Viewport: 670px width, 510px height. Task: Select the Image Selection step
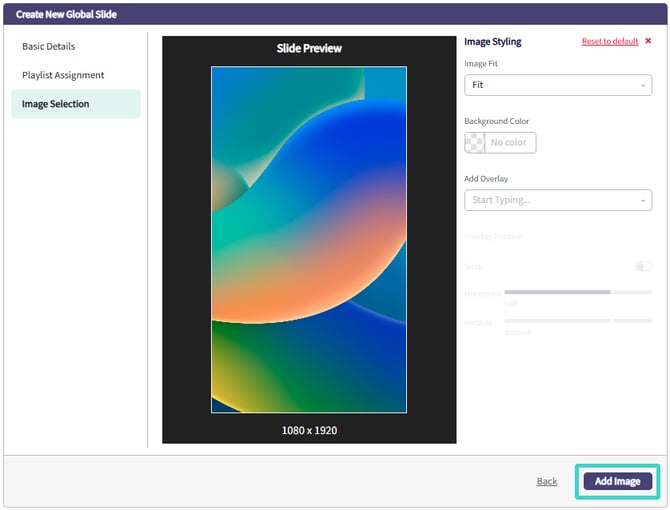click(56, 104)
